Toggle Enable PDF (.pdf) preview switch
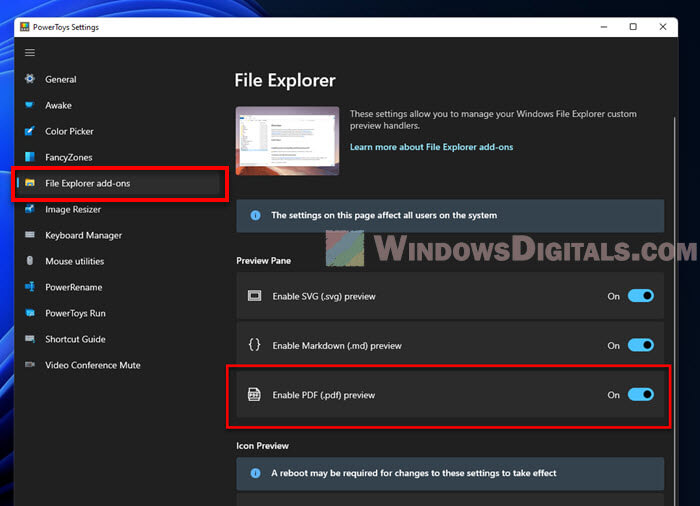 coord(641,394)
